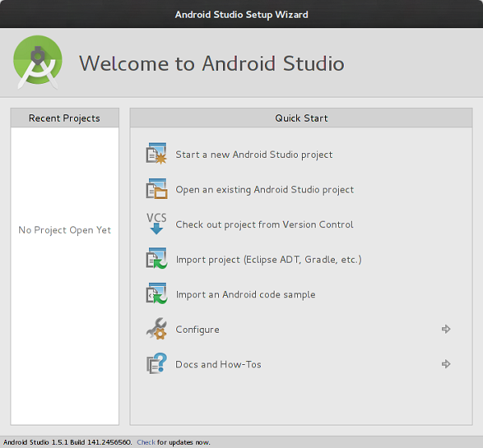The image size is (483, 448).
Task: Click the Android Studio logo
Action: (x=38, y=63)
